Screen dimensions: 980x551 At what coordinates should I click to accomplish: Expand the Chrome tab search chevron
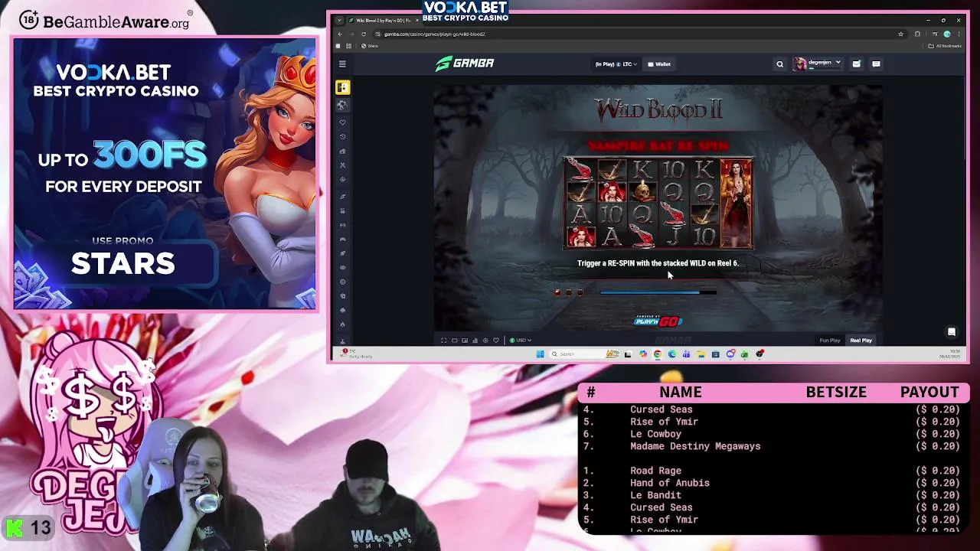coord(339,21)
